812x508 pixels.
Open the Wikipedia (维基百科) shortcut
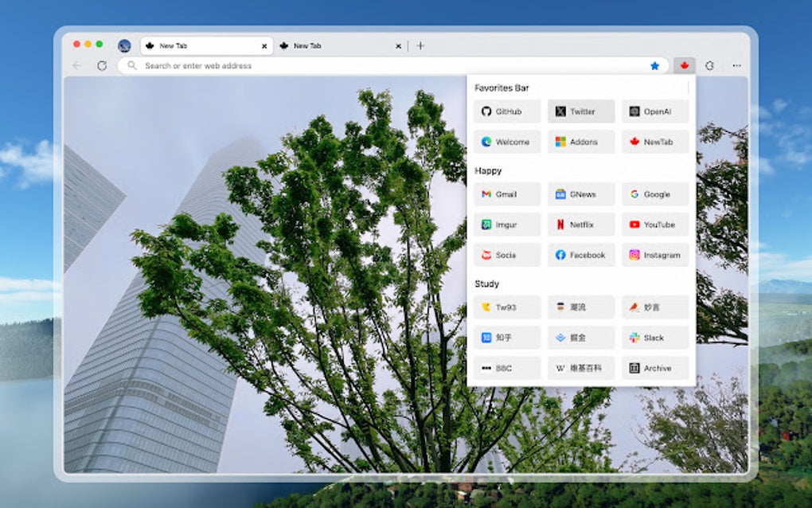pyautogui.click(x=580, y=368)
